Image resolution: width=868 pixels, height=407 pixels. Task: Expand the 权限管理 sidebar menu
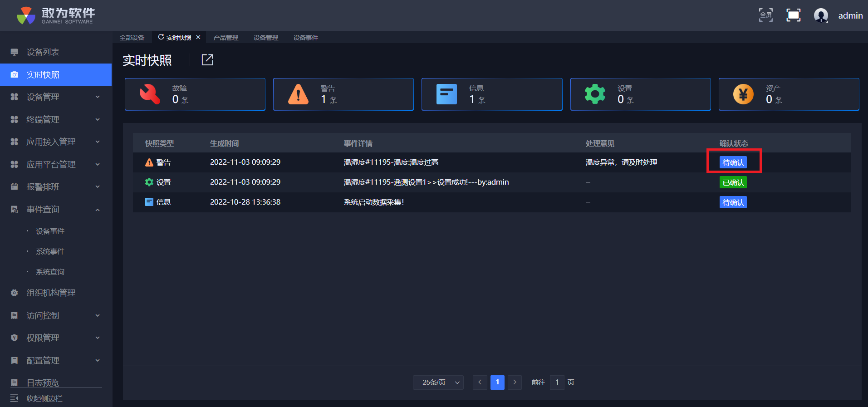pos(55,338)
